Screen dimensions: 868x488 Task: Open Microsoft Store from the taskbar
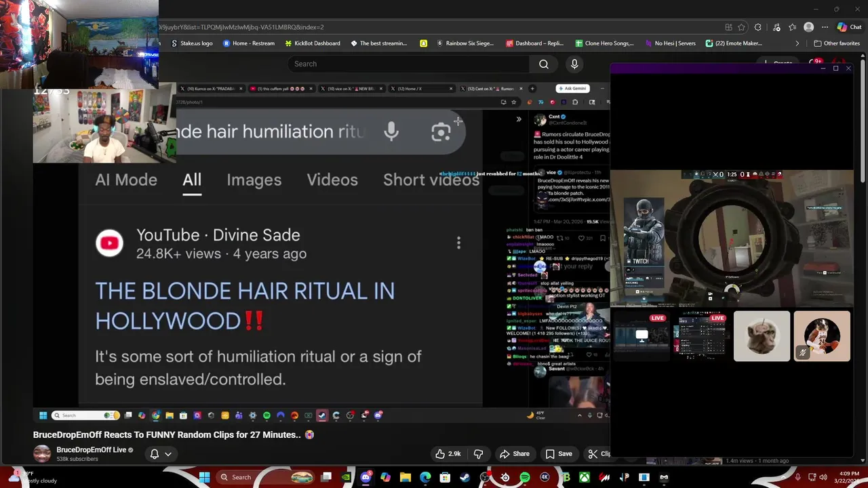click(445, 477)
